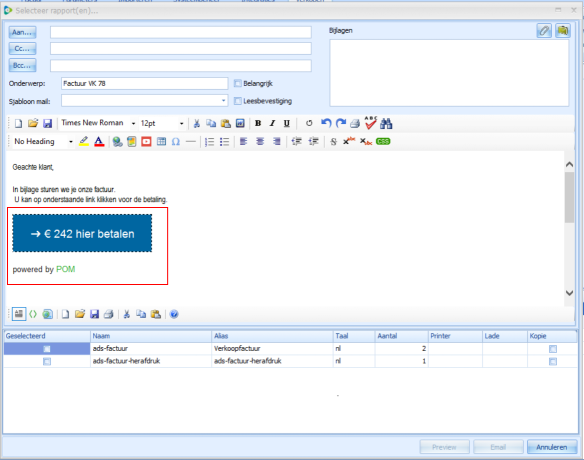Image resolution: width=584 pixels, height=460 pixels.
Task: Start a bulleted list
Action: (x=225, y=142)
